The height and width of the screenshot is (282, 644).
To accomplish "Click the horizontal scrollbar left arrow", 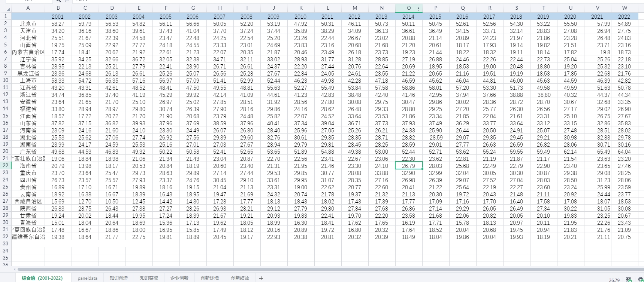I will 15,269.
